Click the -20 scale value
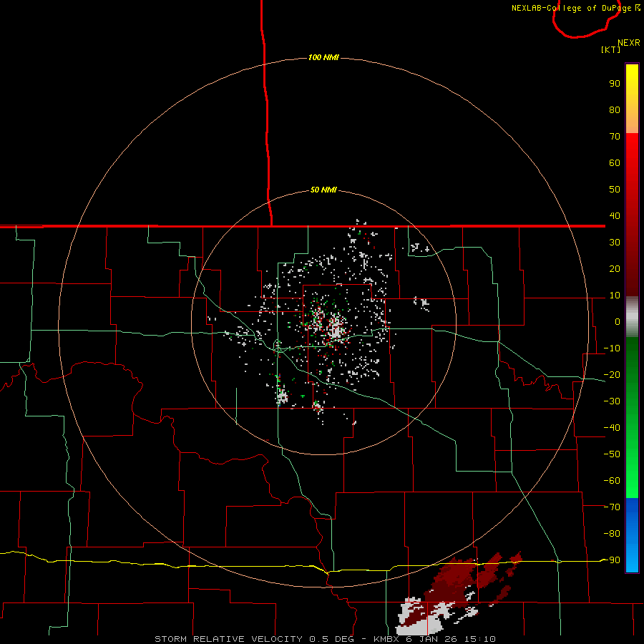 pyautogui.click(x=612, y=375)
